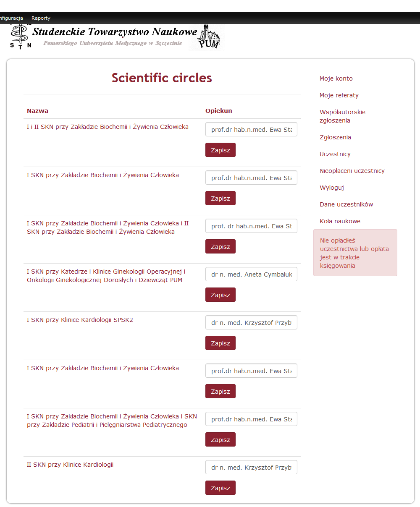Open Dane uczestników page
The width and height of the screenshot is (420, 507).
click(346, 204)
